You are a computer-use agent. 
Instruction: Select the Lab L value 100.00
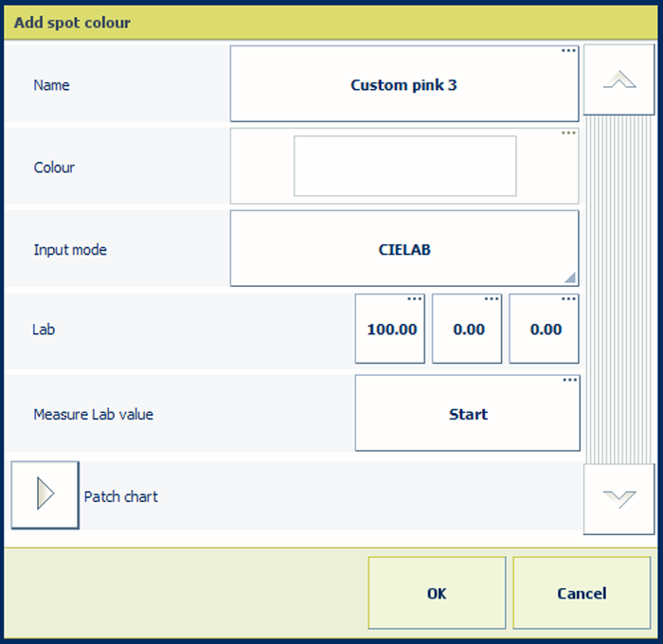coord(390,331)
